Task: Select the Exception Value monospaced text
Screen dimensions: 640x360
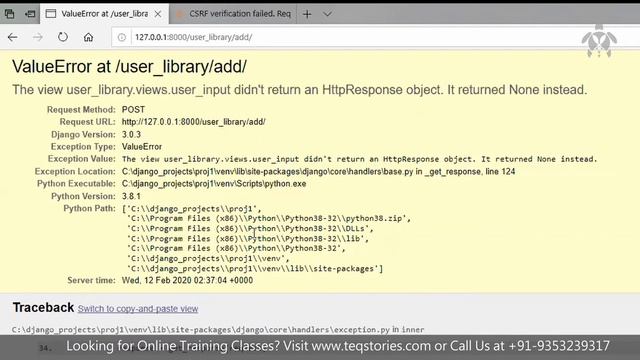Action: [360, 159]
